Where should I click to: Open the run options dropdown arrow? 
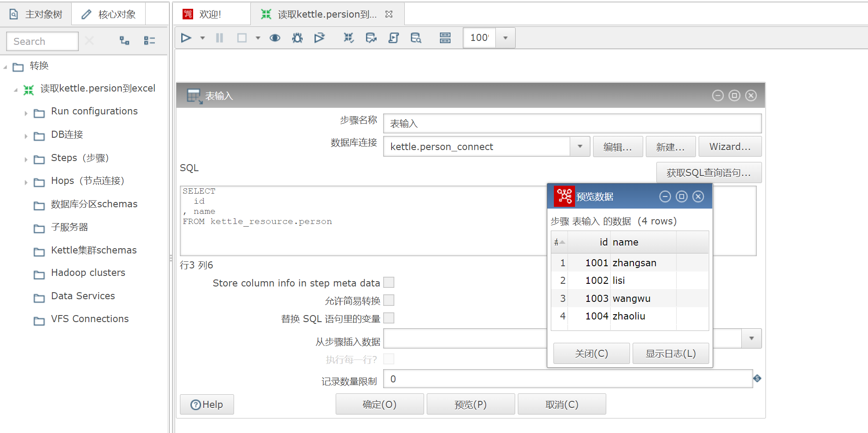pos(202,38)
